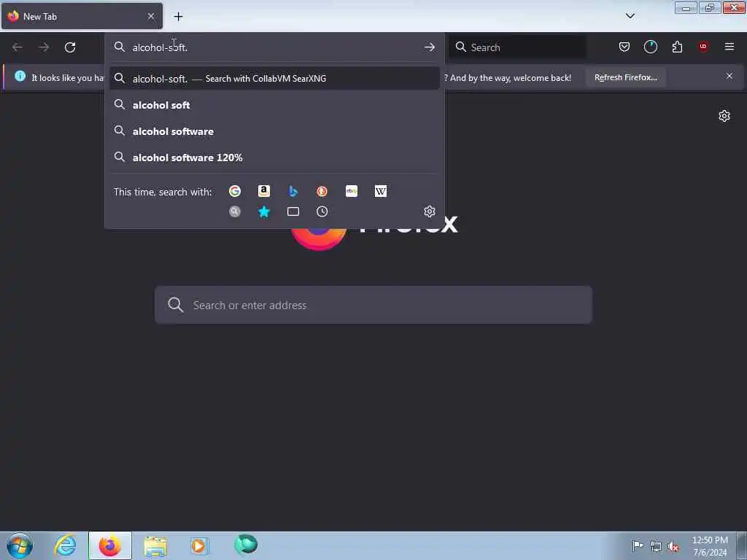Open the circular timer toolbar icon

tap(650, 47)
